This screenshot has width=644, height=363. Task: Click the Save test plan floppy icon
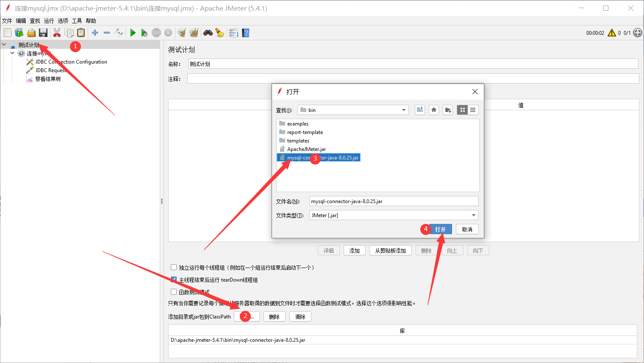pos(43,33)
